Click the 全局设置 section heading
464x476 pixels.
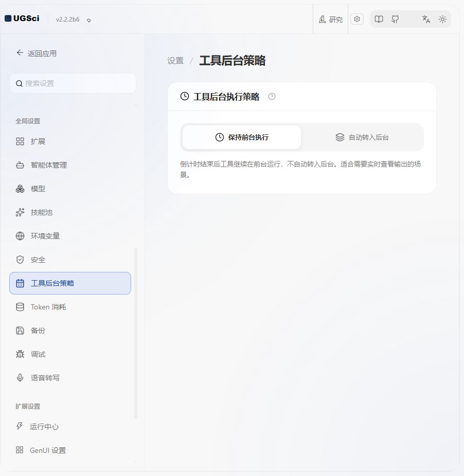[28, 121]
